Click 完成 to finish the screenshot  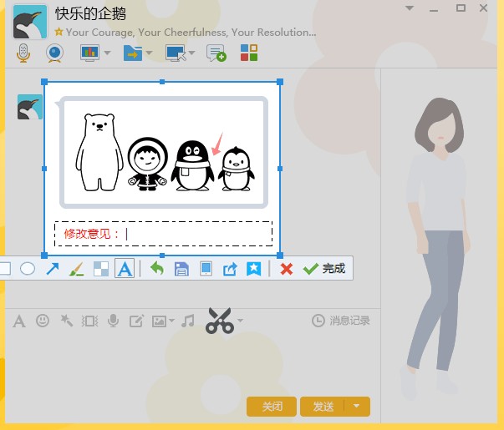click(324, 269)
